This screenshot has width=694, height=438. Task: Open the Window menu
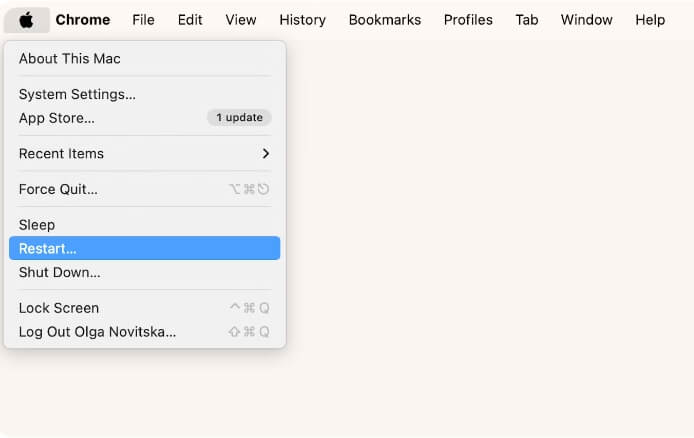586,20
